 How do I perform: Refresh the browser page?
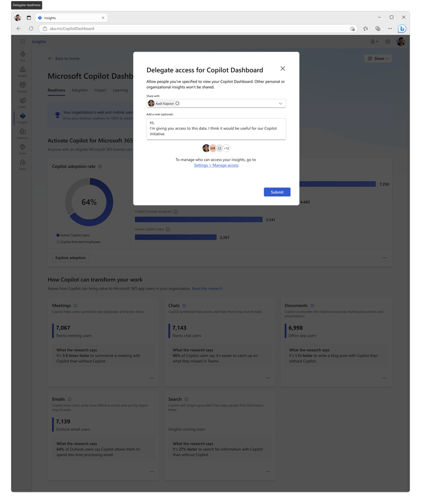31,29
